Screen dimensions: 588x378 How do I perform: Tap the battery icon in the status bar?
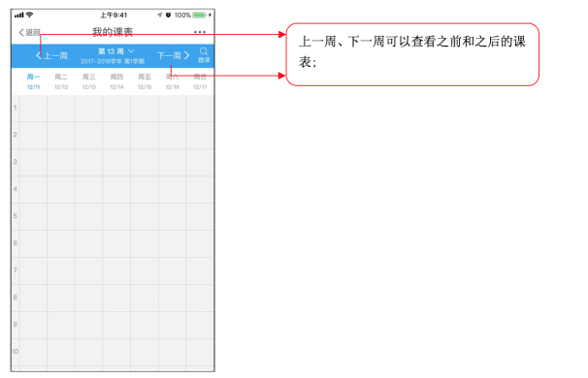pos(200,15)
